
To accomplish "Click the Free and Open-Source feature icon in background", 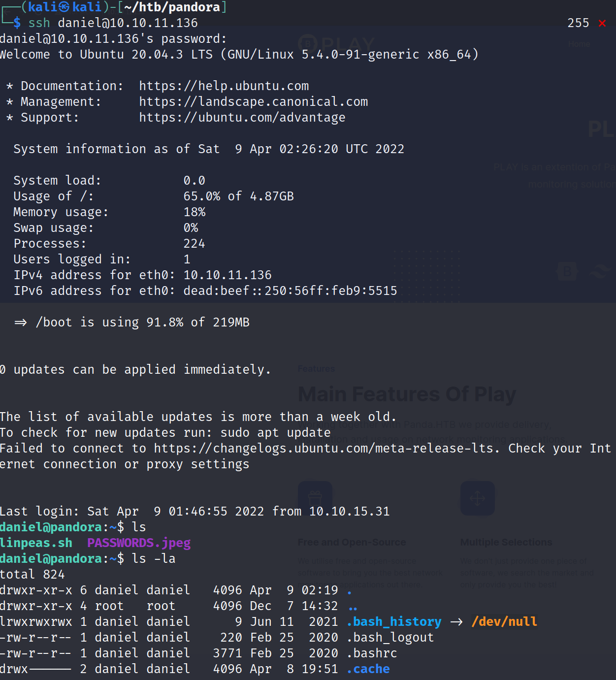I will (x=315, y=498).
